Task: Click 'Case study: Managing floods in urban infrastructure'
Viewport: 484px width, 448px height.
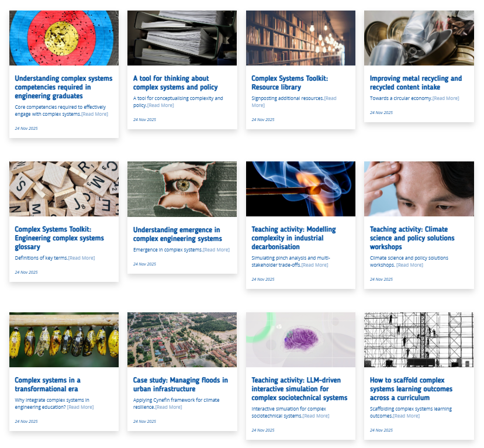Action: [180, 384]
